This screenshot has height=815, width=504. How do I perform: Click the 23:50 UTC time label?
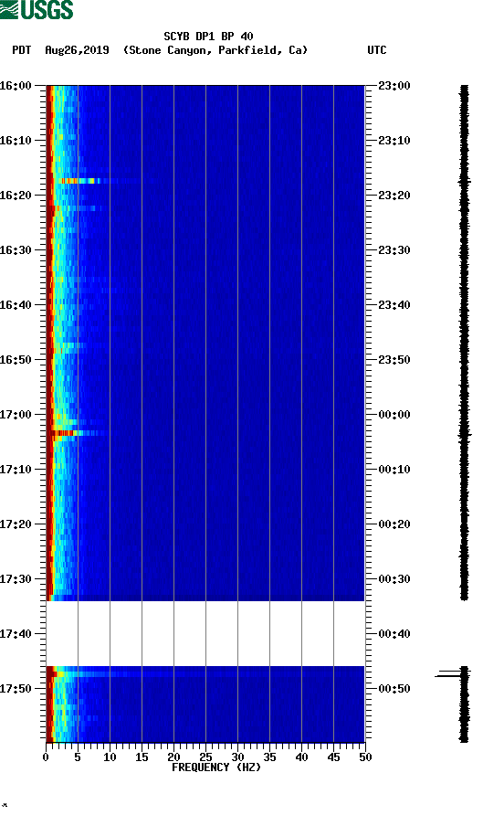394,360
